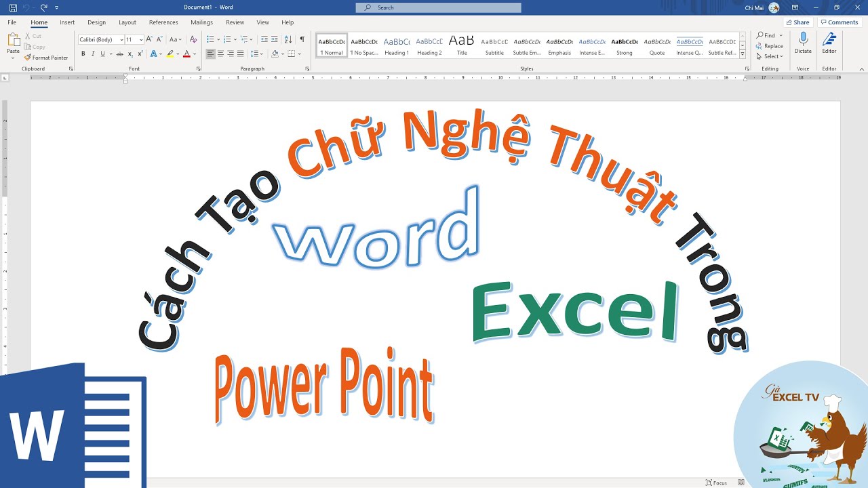
Task: Open the Select dropdown in Editing group
Action: tap(770, 56)
